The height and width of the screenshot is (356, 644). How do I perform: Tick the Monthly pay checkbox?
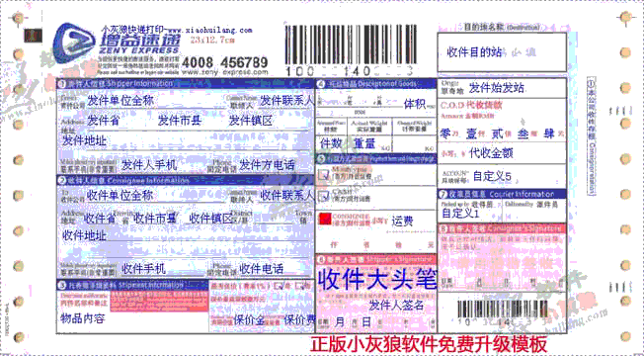pyautogui.click(x=324, y=174)
